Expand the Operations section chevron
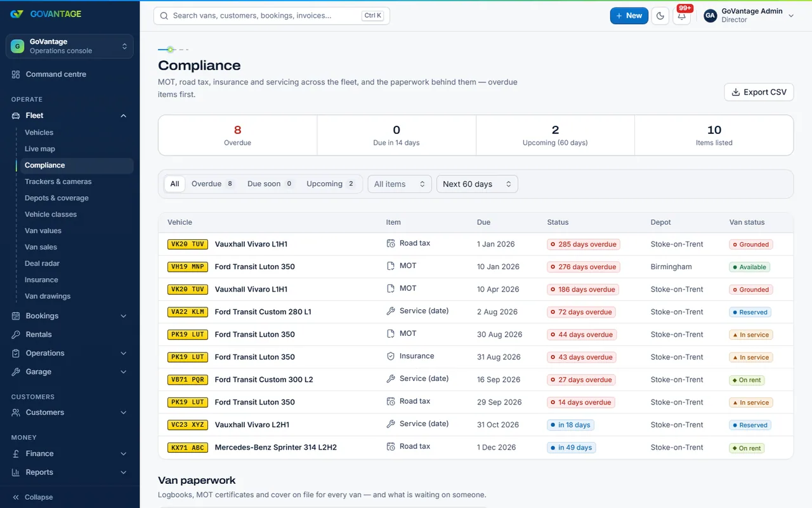This screenshot has width=812, height=508. (x=123, y=353)
